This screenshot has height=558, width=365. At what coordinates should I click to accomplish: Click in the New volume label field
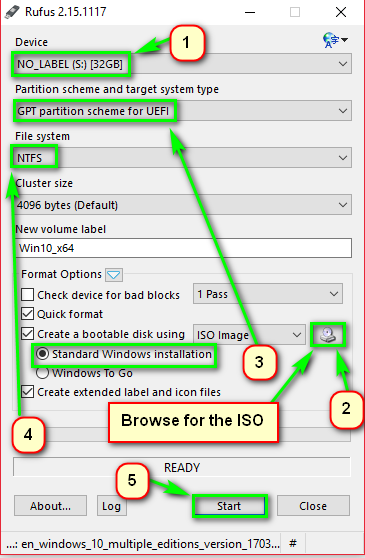pyautogui.click(x=184, y=248)
